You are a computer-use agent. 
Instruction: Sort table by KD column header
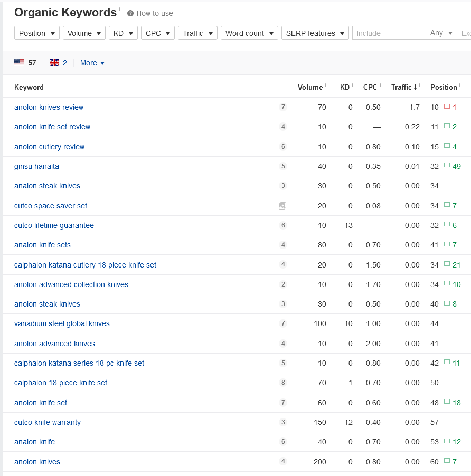(345, 87)
